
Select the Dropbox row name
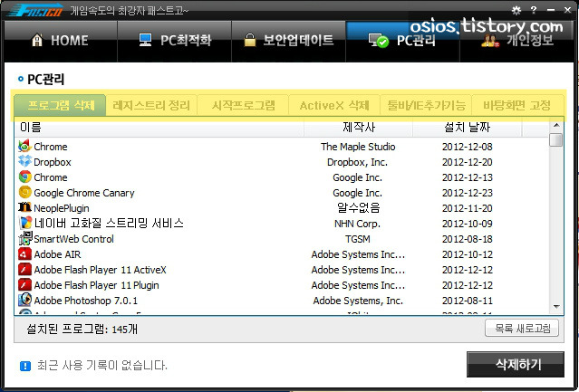pyautogui.click(x=53, y=162)
